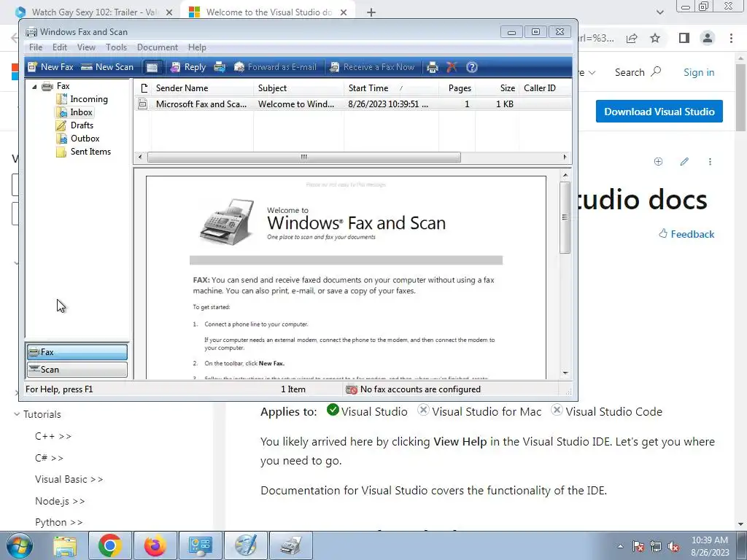Bookmark the page with the star icon
The width and height of the screenshot is (747, 560).
click(x=655, y=38)
